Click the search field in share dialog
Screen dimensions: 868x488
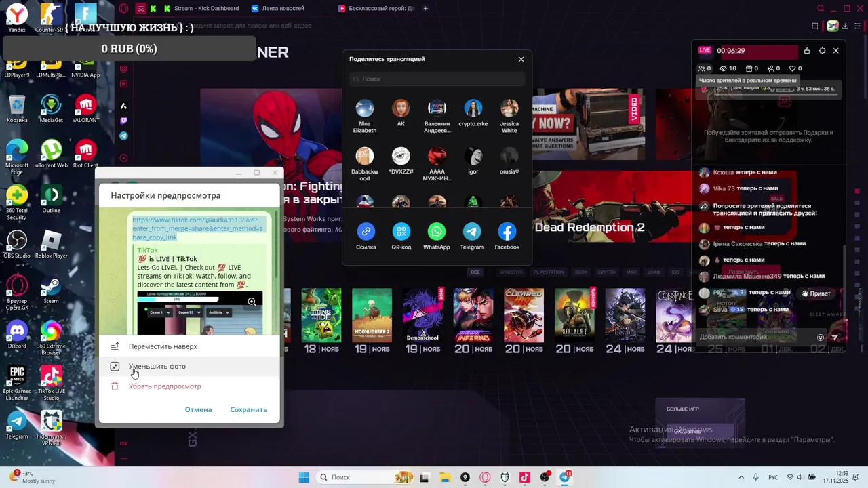[x=437, y=79]
